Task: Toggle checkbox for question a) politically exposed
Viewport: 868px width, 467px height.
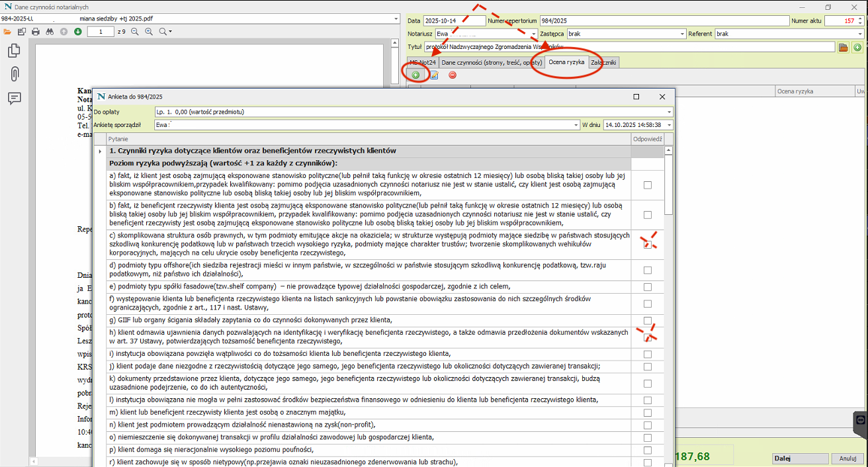Action: pos(648,185)
